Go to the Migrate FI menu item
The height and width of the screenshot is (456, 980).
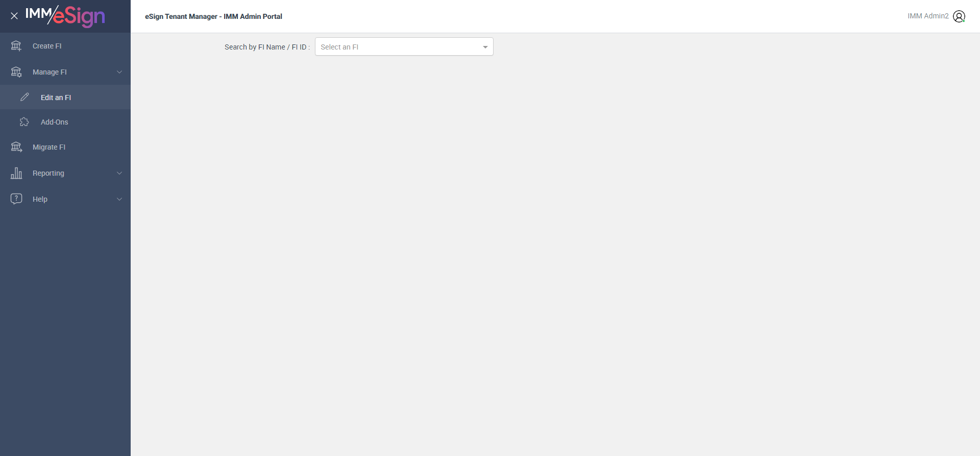point(65,147)
